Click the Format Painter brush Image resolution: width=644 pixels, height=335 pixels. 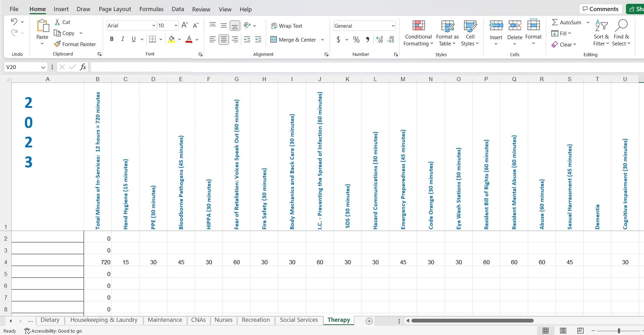coord(57,44)
